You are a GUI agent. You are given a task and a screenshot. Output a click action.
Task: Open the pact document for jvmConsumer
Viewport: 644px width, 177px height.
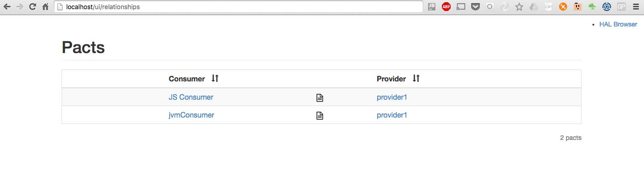[x=320, y=116]
